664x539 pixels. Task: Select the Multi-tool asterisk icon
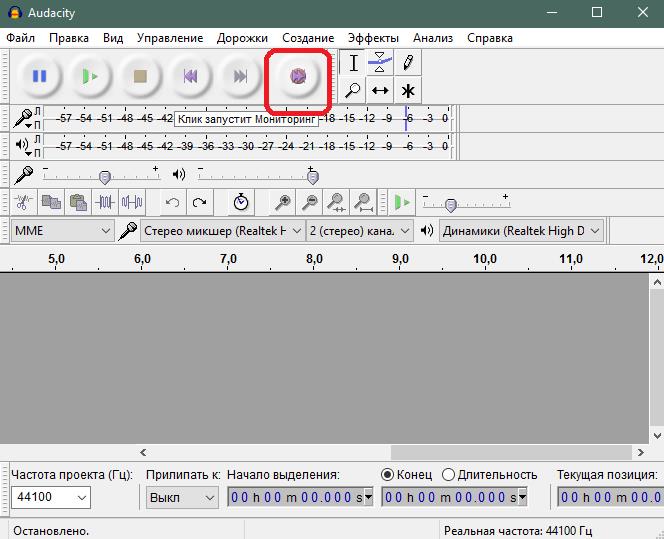point(408,90)
